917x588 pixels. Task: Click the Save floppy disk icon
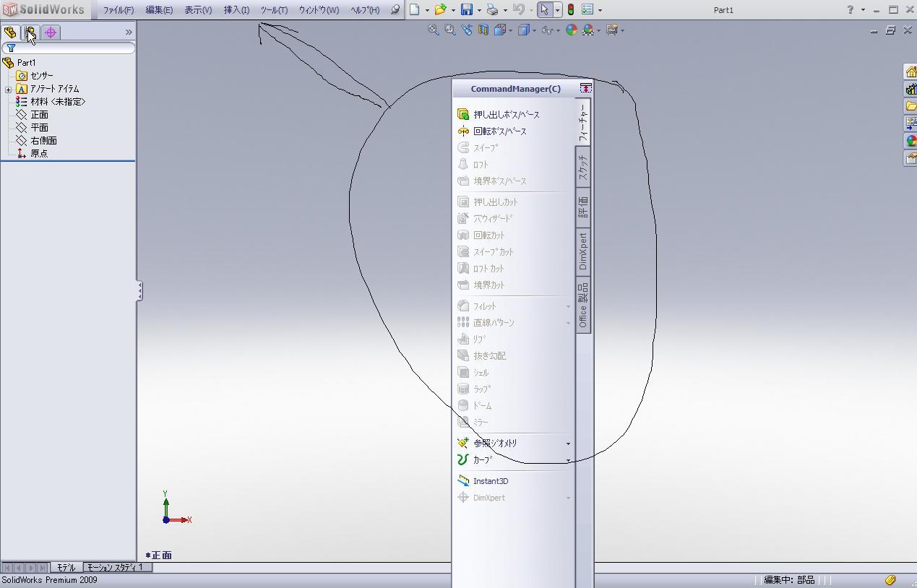pyautogui.click(x=467, y=10)
